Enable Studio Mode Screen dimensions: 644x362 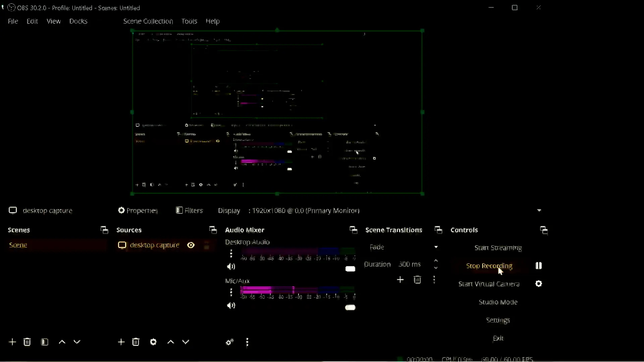coord(498,302)
